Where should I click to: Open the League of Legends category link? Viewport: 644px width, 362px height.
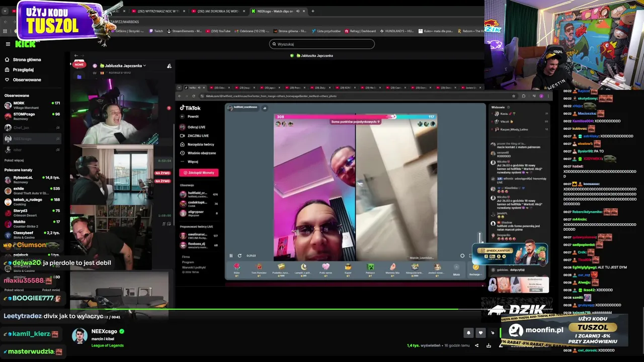click(x=107, y=345)
